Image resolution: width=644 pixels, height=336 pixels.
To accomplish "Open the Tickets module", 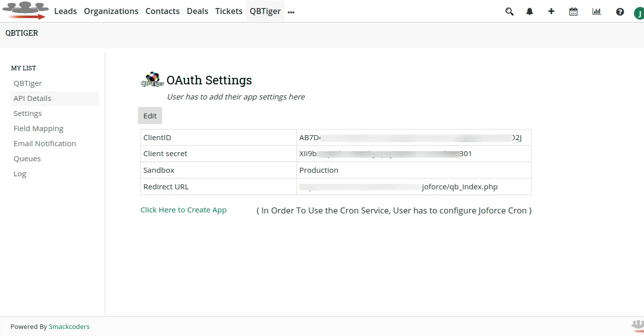I will point(229,11).
